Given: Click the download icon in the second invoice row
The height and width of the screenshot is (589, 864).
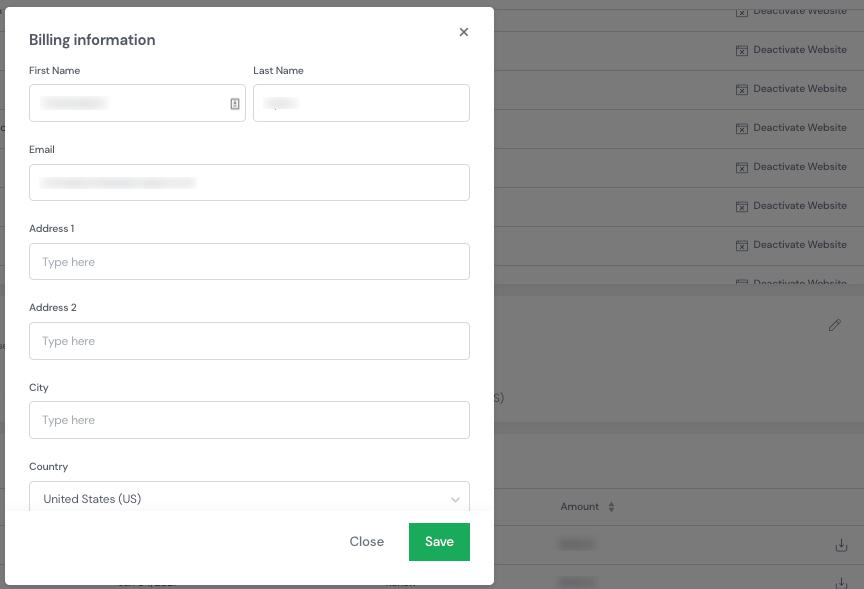Looking at the screenshot, I should (841, 582).
